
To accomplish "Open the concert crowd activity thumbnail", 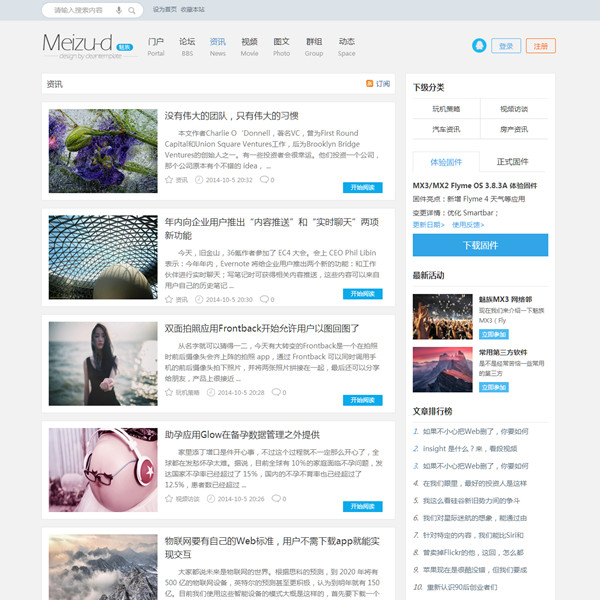I will click(442, 316).
